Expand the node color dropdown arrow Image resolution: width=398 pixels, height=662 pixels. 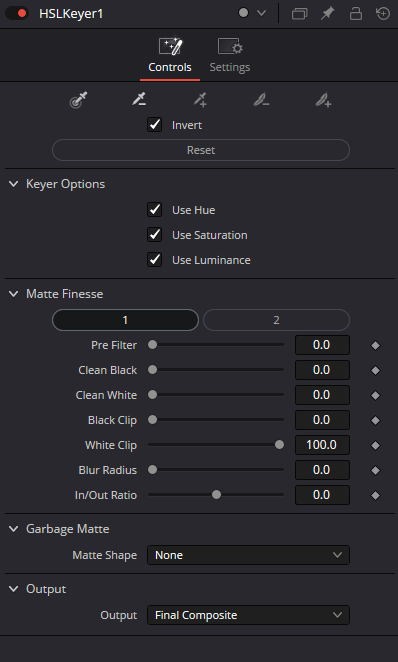coord(261,13)
